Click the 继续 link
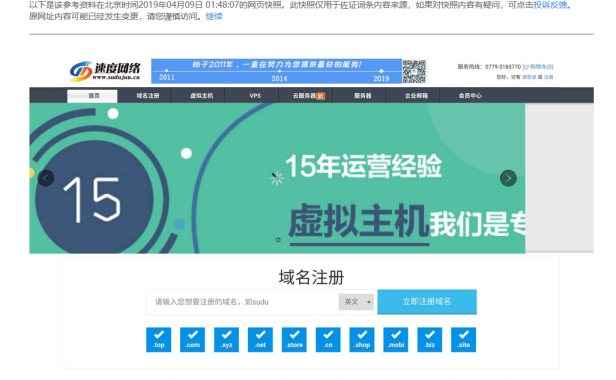The width and height of the screenshot is (616, 380). click(x=214, y=17)
